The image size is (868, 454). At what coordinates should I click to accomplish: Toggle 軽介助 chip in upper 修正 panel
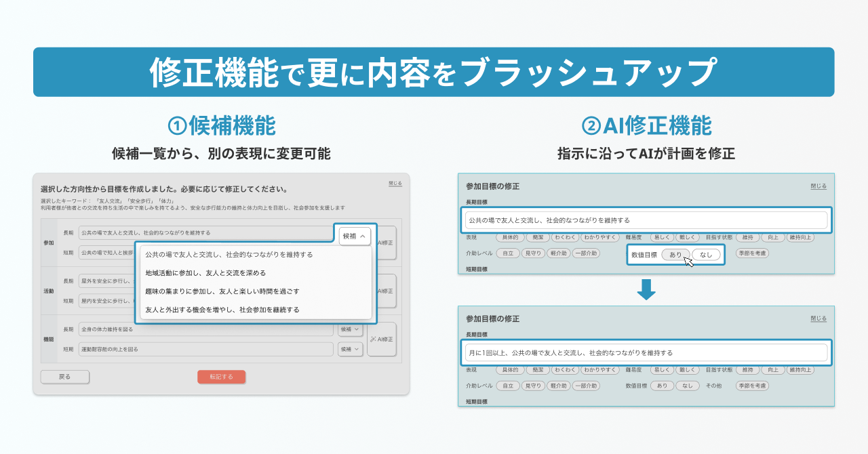558,253
